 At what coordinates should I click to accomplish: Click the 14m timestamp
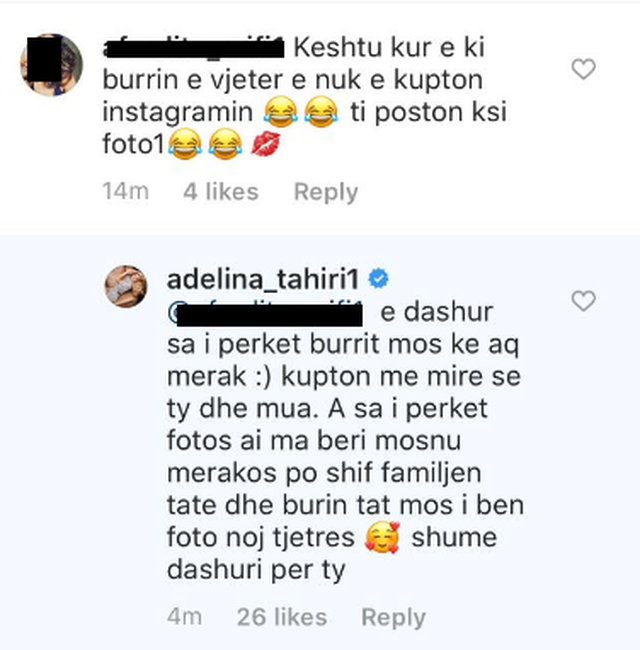[126, 192]
